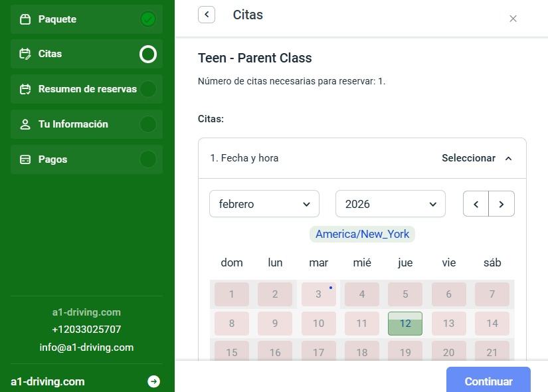This screenshot has width=548, height=392.
Task: Collapse the Fecha y hora Seleccionar section
Action: point(477,158)
